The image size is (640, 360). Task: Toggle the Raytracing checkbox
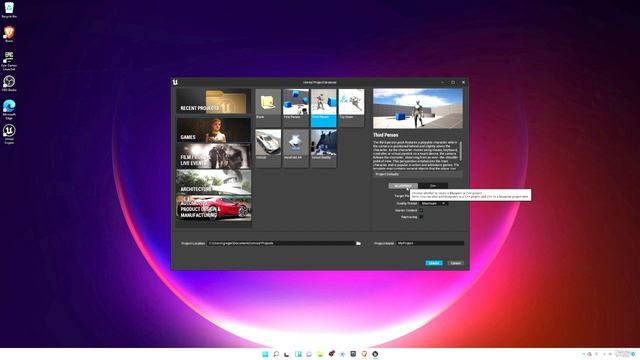(421, 217)
